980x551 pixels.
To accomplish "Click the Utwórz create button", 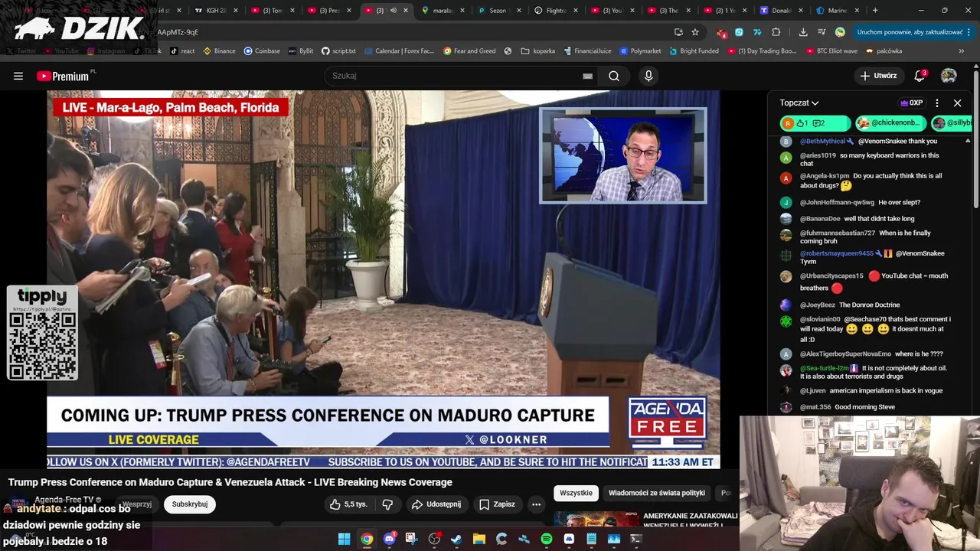I will click(x=877, y=76).
